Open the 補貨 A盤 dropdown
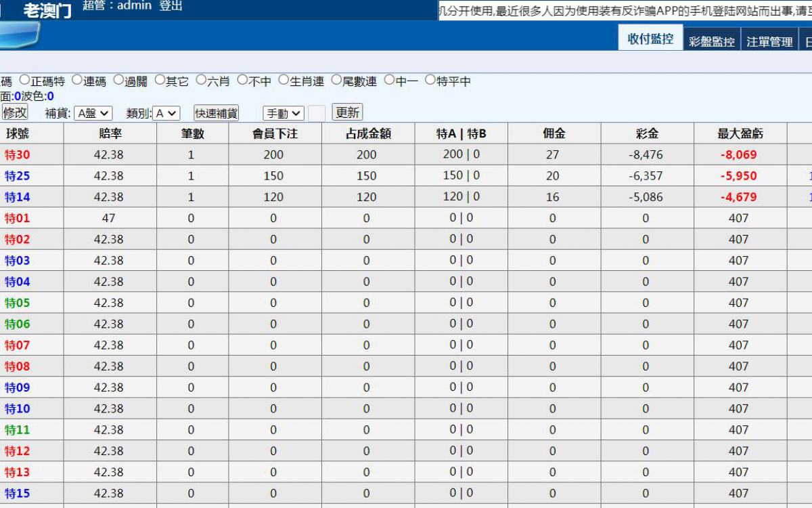 point(93,113)
